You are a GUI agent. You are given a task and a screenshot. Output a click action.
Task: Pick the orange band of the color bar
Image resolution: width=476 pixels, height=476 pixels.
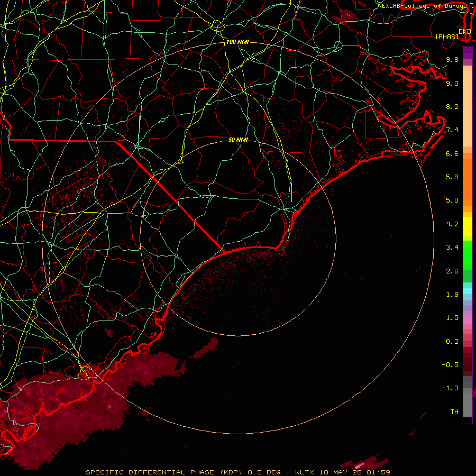click(x=467, y=182)
